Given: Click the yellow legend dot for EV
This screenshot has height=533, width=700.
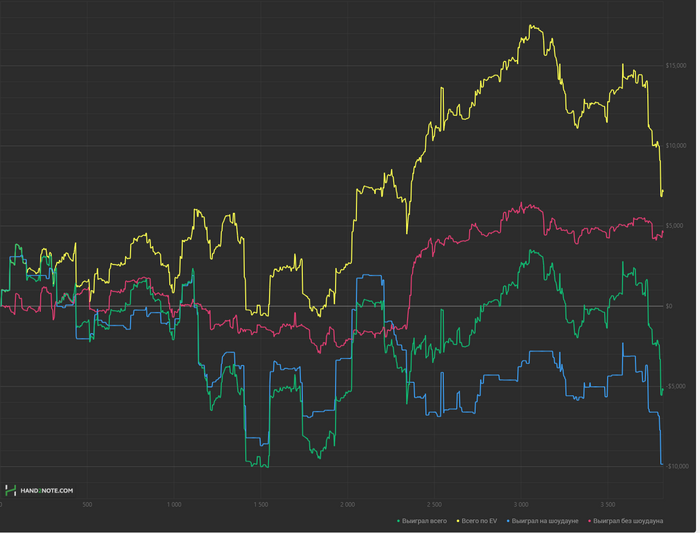Looking at the screenshot, I should tap(458, 521).
